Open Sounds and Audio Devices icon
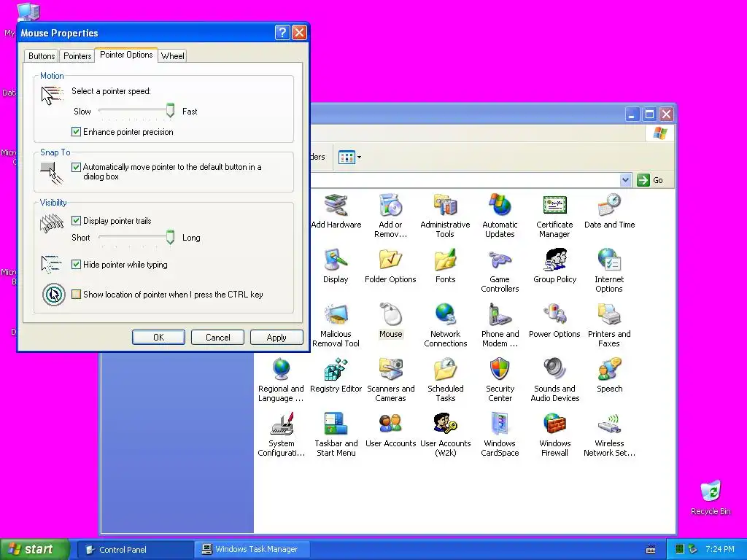 point(554,380)
